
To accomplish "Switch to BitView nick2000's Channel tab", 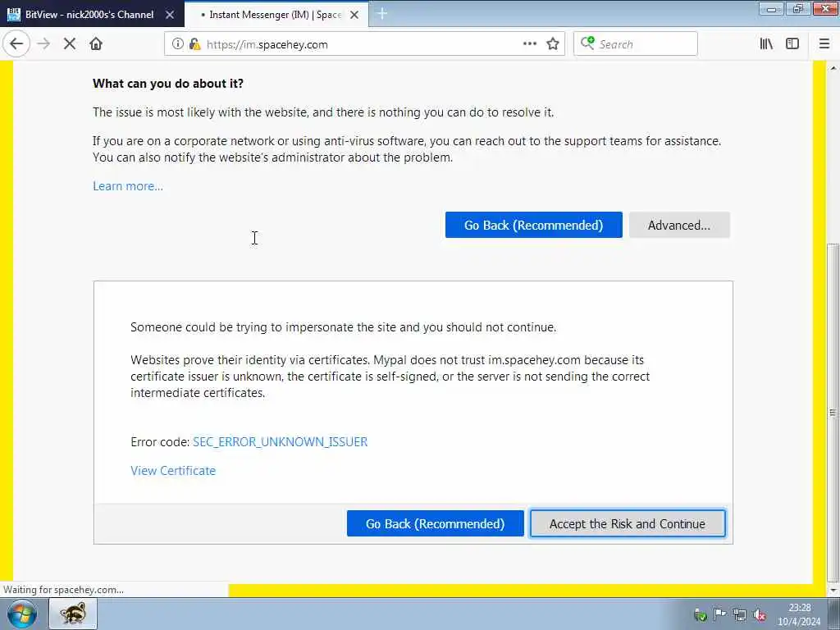I will [90, 15].
